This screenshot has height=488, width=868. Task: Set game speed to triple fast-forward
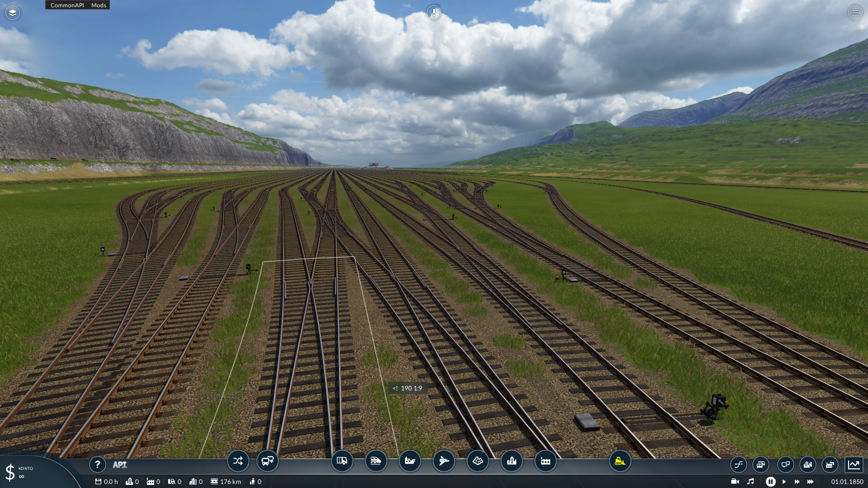coord(811,482)
